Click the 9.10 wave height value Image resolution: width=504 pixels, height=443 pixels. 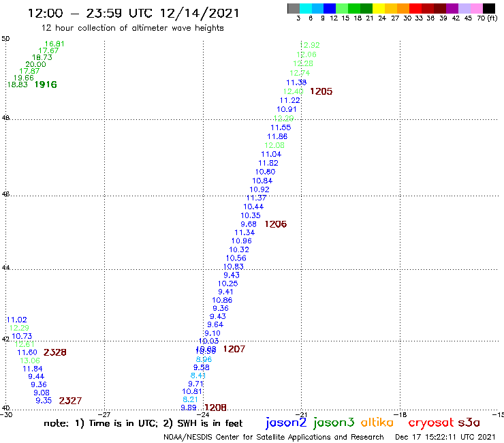212,334
